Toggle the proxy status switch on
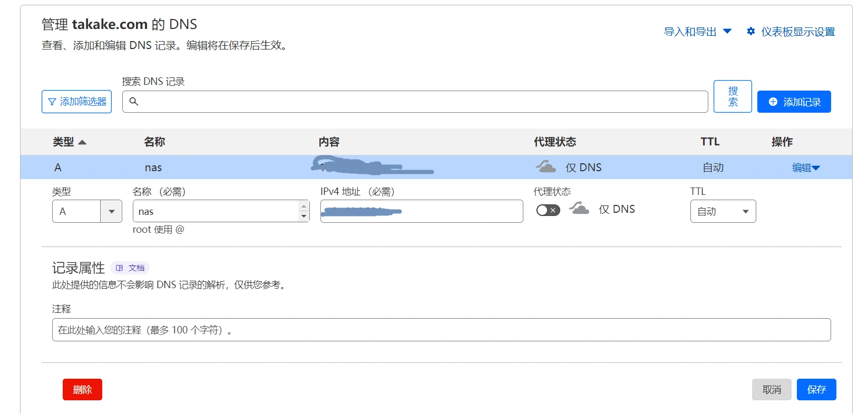This screenshot has height=414, width=868. pos(548,210)
